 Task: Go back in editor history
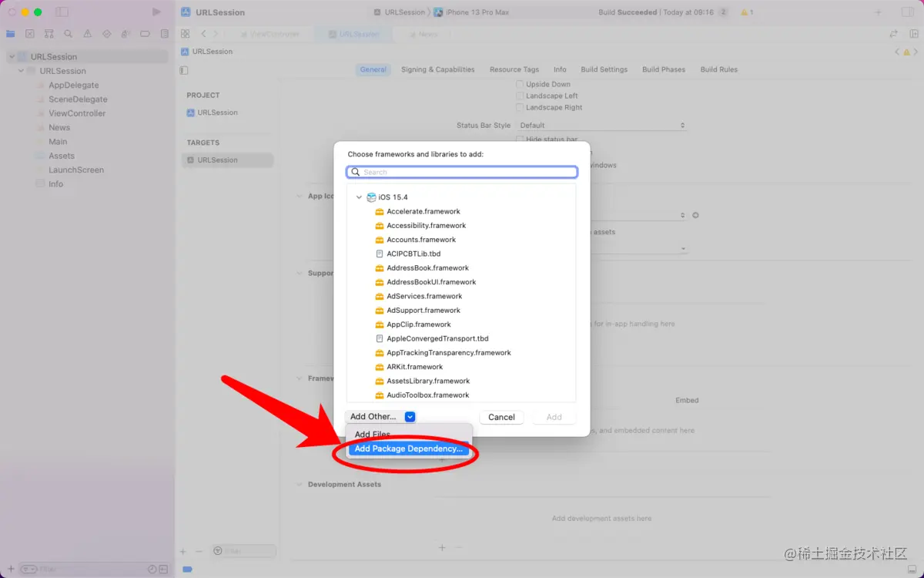coord(203,34)
